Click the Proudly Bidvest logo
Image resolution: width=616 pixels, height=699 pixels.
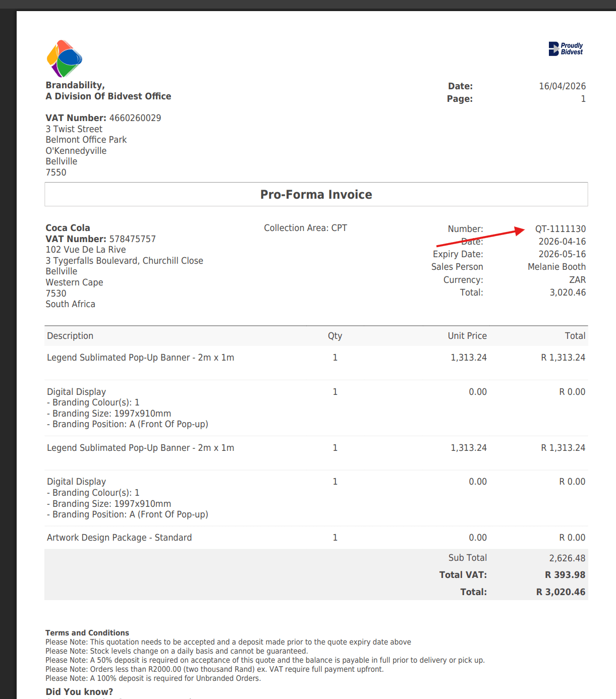click(x=566, y=48)
